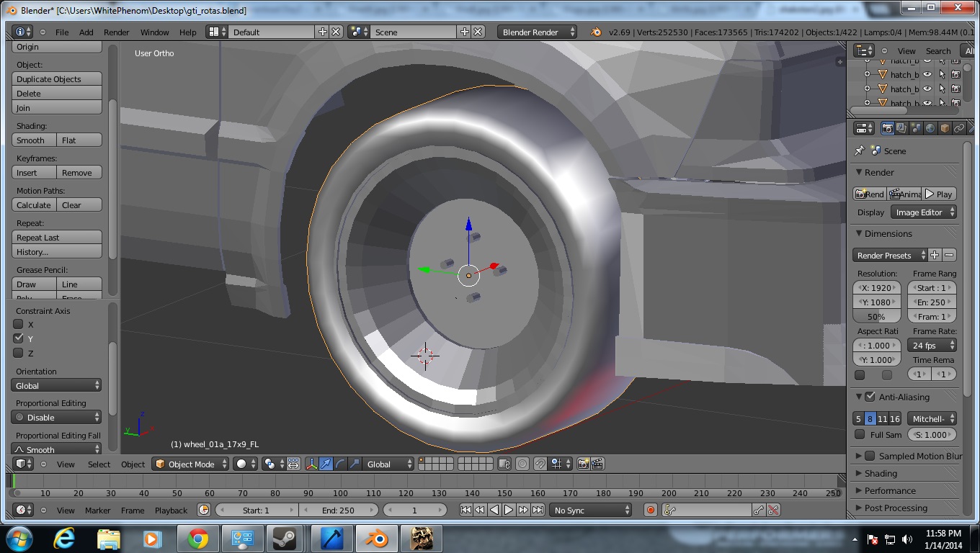Click the snap magnet icon
This screenshot has height=553, width=980.
point(539,464)
